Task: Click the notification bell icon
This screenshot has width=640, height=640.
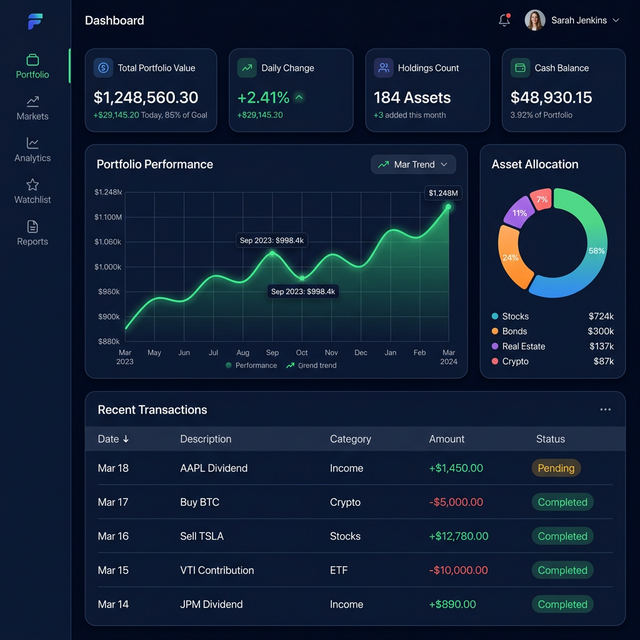Action: point(504,20)
